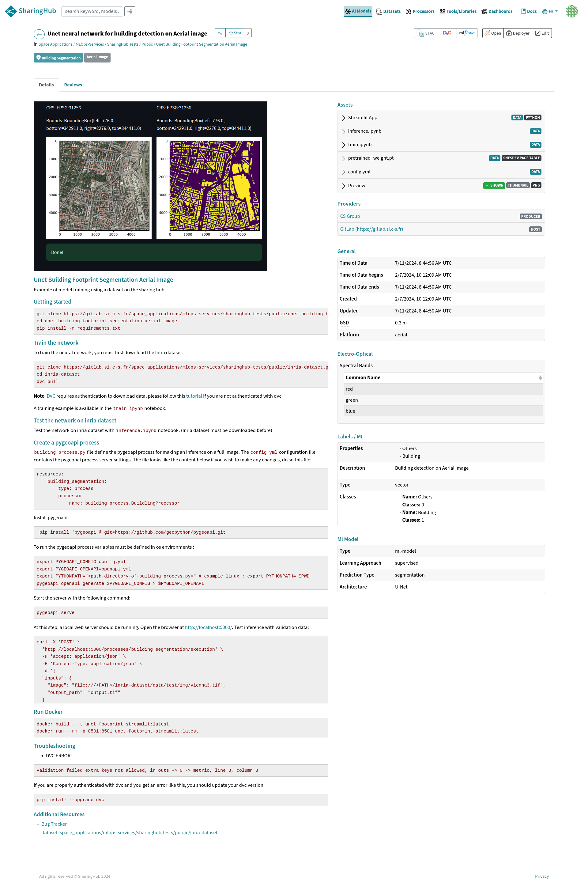Open the Datasets menu

point(389,11)
